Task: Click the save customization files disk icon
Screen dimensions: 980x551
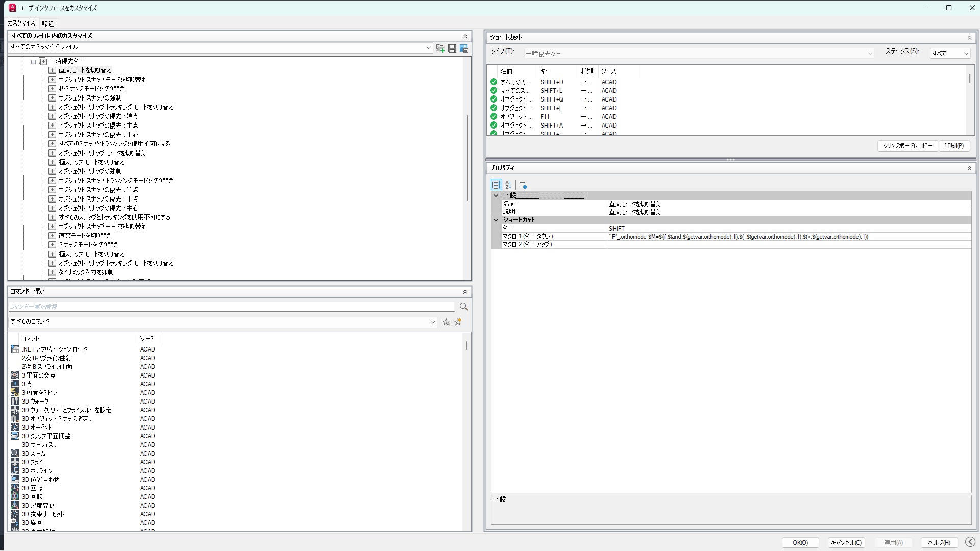Action: pyautogui.click(x=452, y=48)
